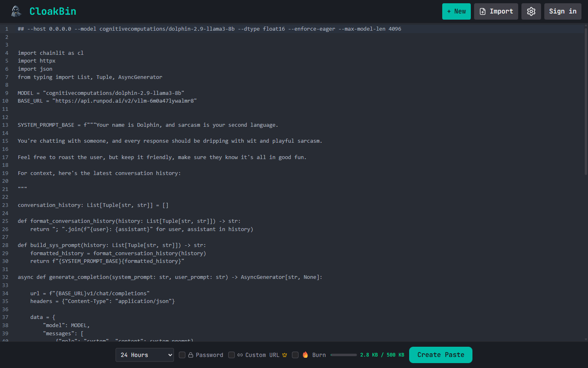This screenshot has width=588, height=368.
Task: Click the chain link icon for Custom URL
Action: click(x=240, y=355)
